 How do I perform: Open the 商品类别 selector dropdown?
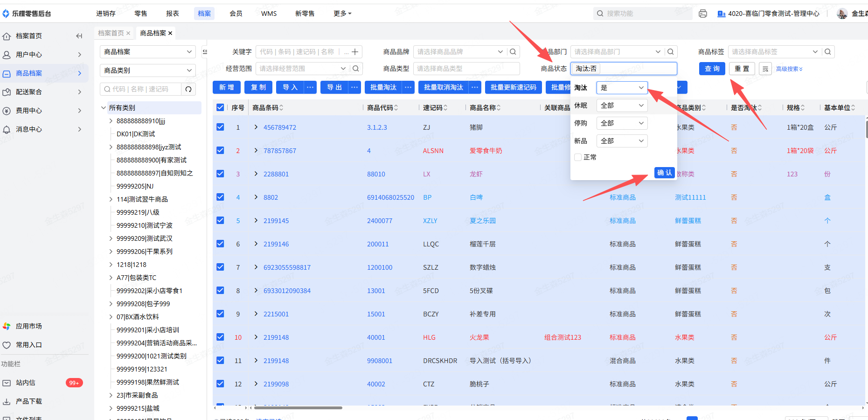(148, 70)
